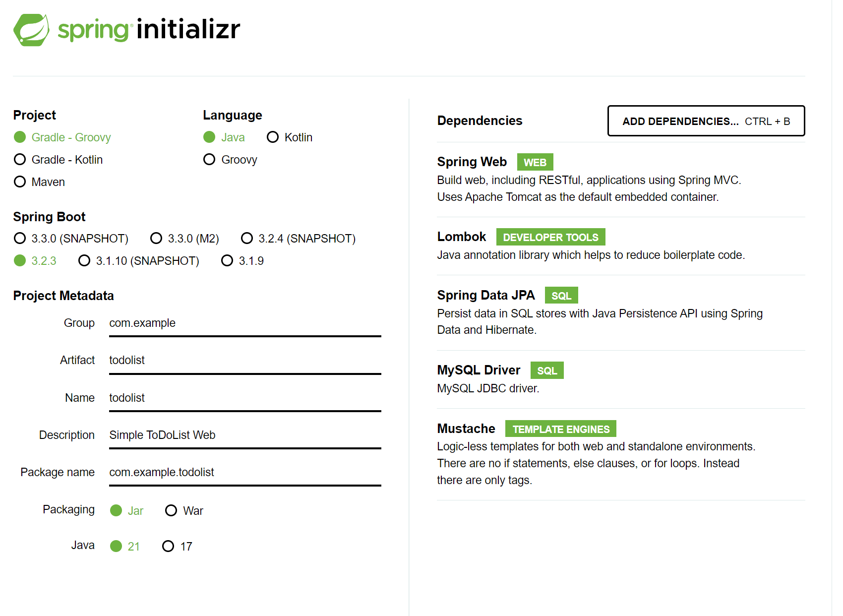The height and width of the screenshot is (616, 843).
Task: Set packaging to War
Action: 171,511
